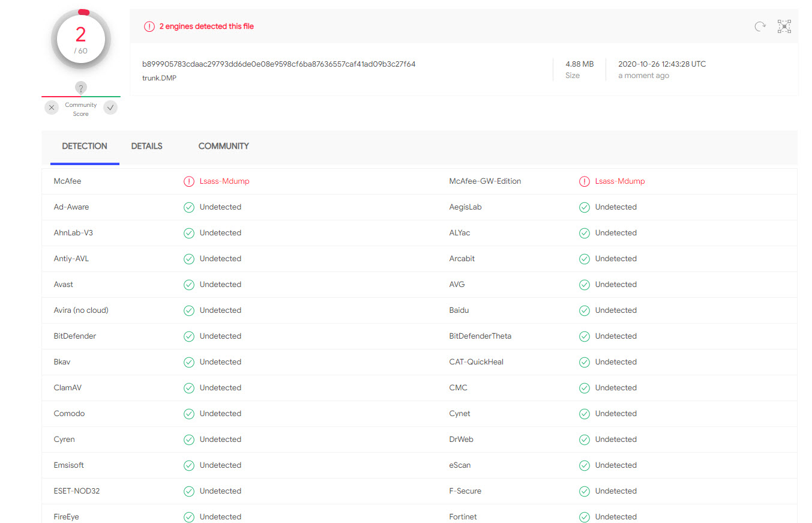Click the green check icon for F-Secure
Viewport: 812px width, 523px height.
point(585,491)
